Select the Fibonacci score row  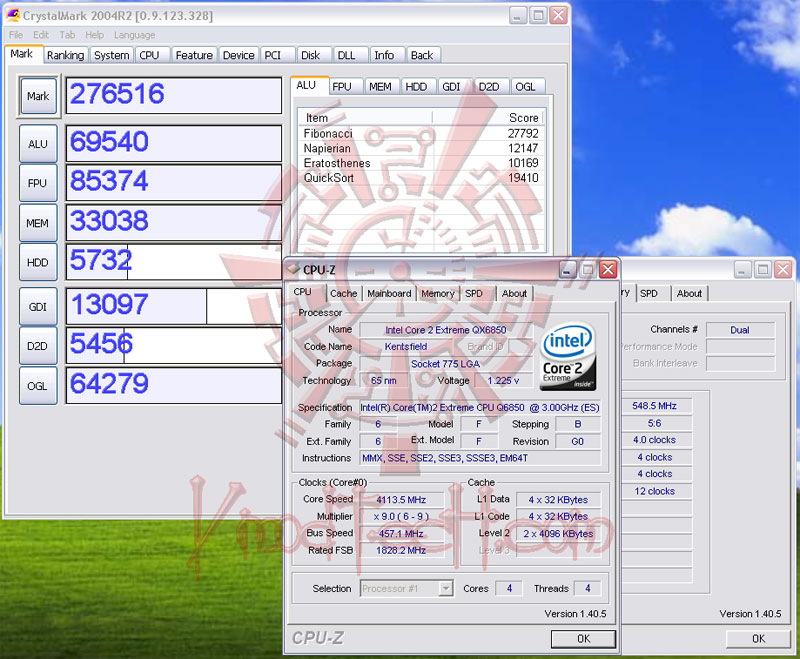coord(421,133)
